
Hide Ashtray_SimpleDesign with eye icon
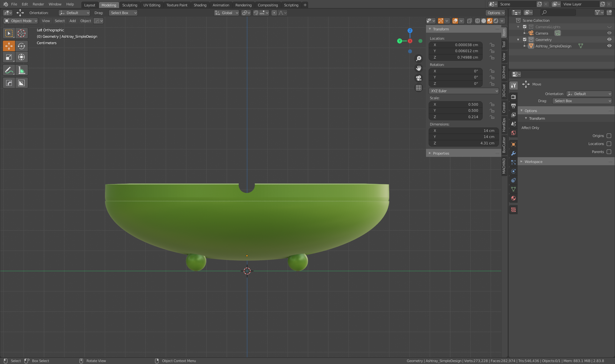point(609,46)
